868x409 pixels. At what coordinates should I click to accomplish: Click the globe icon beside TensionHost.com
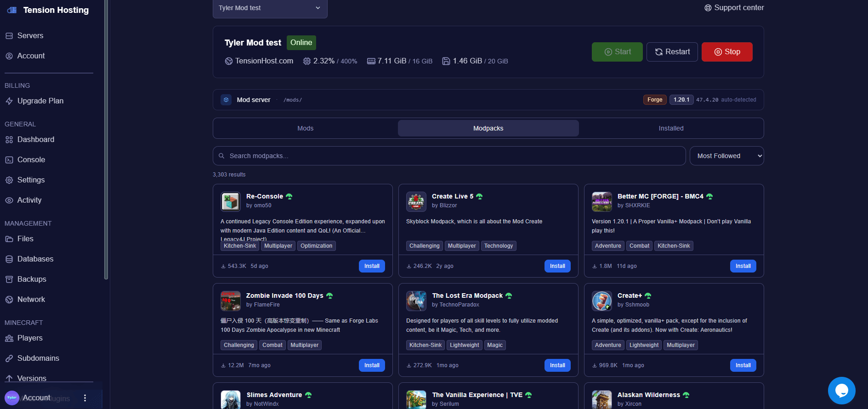(229, 61)
